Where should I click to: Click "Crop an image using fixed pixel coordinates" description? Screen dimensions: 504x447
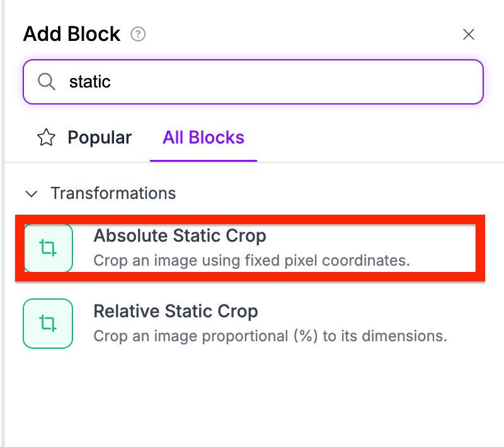(251, 260)
